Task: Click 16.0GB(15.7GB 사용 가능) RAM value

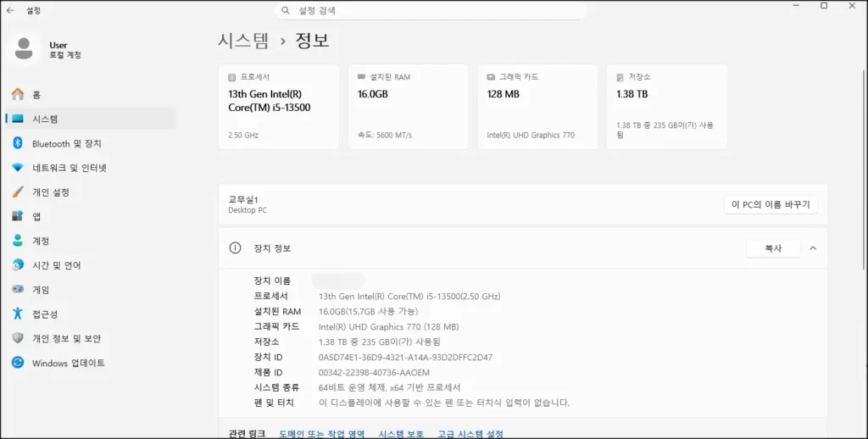Action: 369,311
